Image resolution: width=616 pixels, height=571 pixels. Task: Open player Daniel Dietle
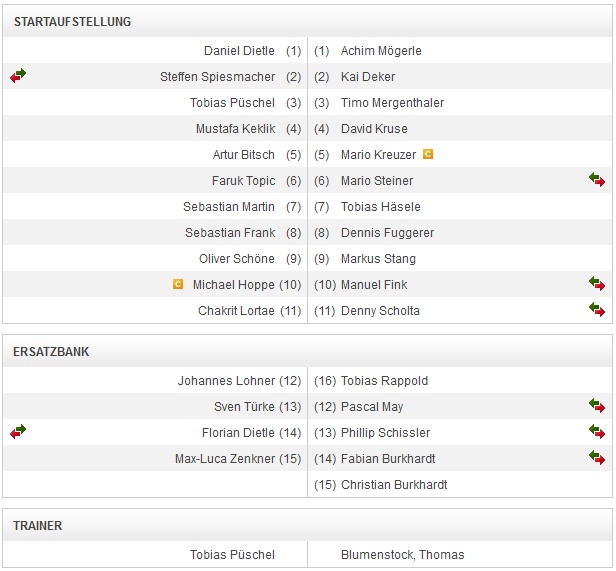[x=239, y=51]
